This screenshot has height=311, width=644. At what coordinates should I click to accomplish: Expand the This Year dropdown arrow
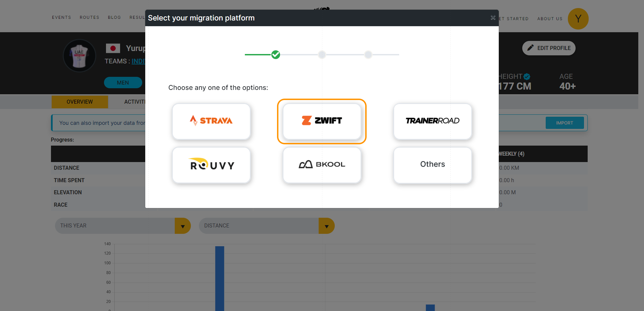point(183,226)
